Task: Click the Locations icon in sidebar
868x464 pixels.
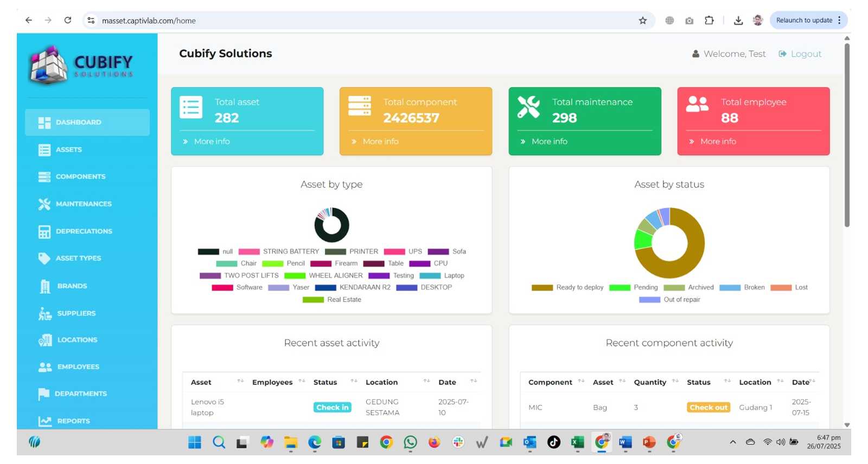Action: (45, 340)
